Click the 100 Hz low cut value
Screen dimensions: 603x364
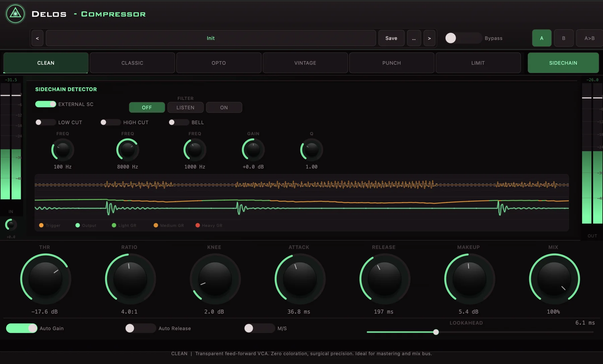pos(63,167)
